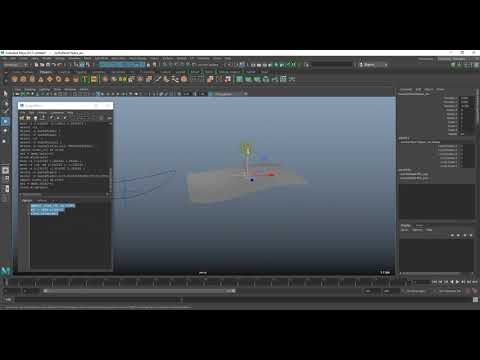Open the Script Editor History menu
This screenshot has width=480, height=360.
point(42,113)
